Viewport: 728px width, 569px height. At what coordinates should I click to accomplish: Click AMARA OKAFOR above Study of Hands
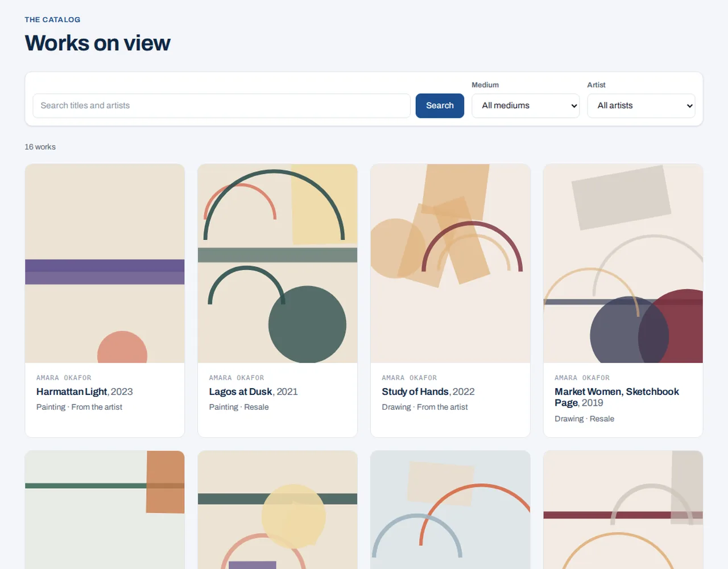tap(409, 378)
